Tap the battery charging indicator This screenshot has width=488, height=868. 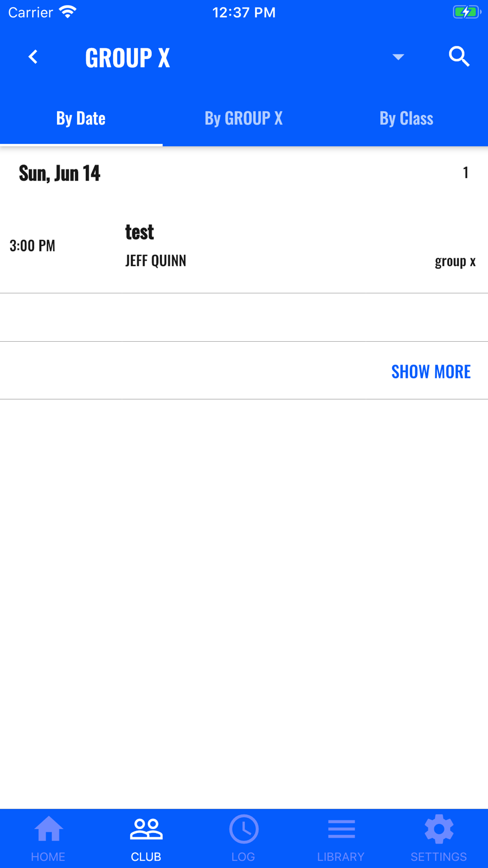click(467, 12)
